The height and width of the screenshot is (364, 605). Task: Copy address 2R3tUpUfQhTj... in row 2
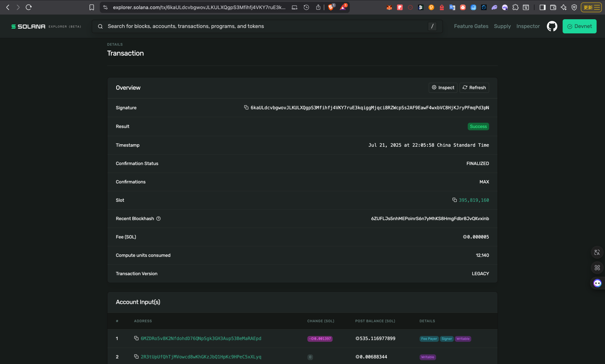pos(136,356)
